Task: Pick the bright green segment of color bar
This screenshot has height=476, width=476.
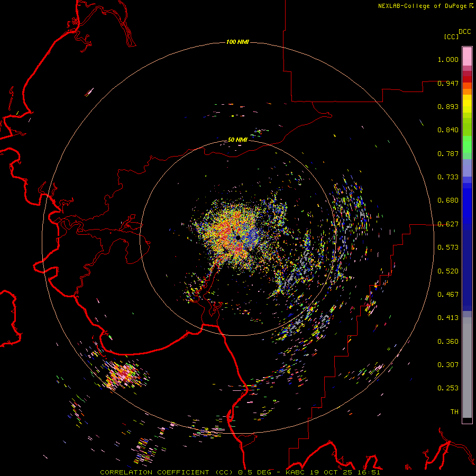Action: [467, 144]
